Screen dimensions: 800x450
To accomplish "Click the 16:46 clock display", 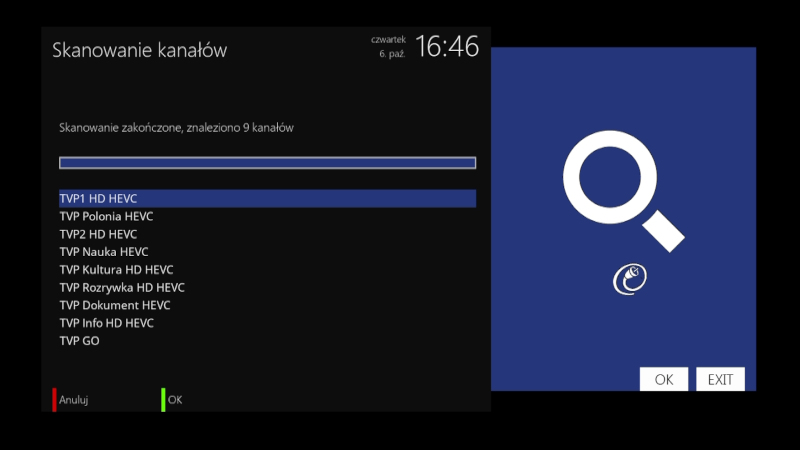I will [x=447, y=46].
